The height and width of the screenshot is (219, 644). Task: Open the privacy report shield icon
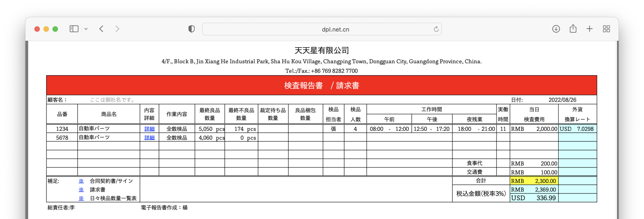tap(191, 29)
